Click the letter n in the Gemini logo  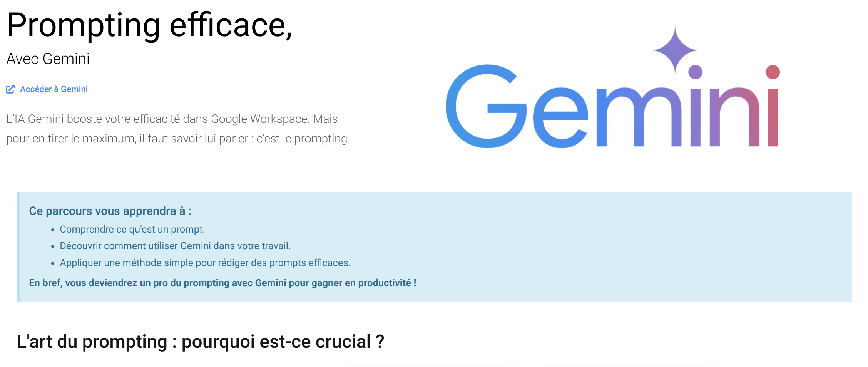coord(734,117)
